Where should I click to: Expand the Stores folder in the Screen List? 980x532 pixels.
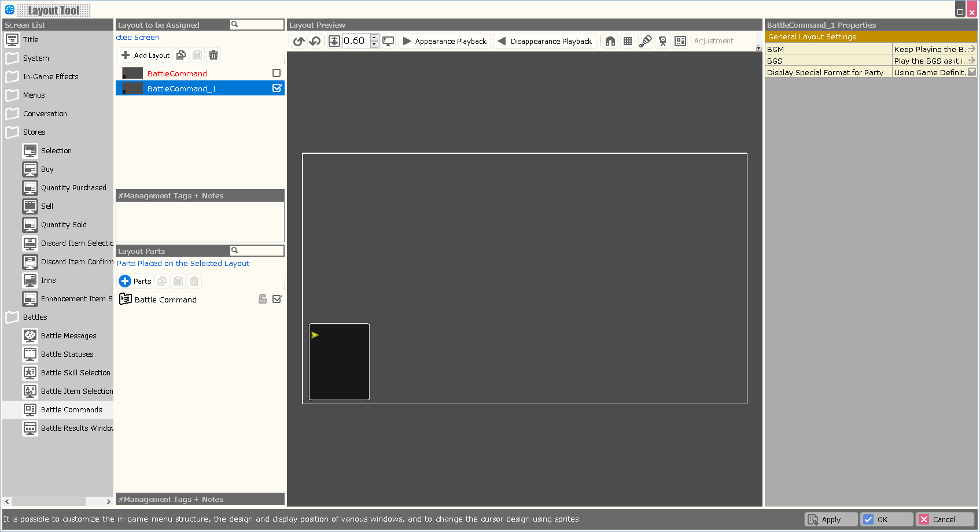[12, 132]
